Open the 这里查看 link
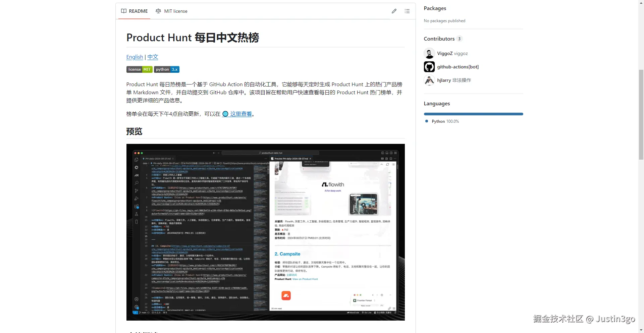Image resolution: width=644 pixels, height=333 pixels. point(241,114)
